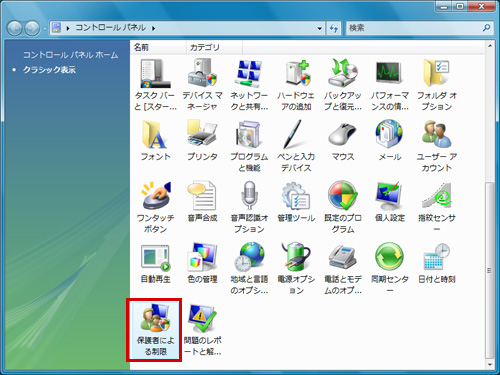The height and width of the screenshot is (375, 500).
Task: Click the vertical scrollbar thumb
Action: 490,270
